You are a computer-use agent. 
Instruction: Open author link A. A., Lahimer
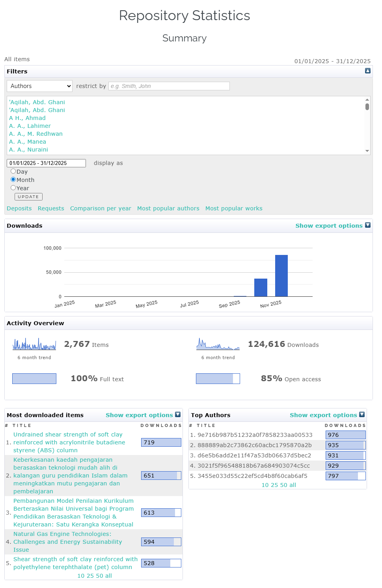point(30,126)
